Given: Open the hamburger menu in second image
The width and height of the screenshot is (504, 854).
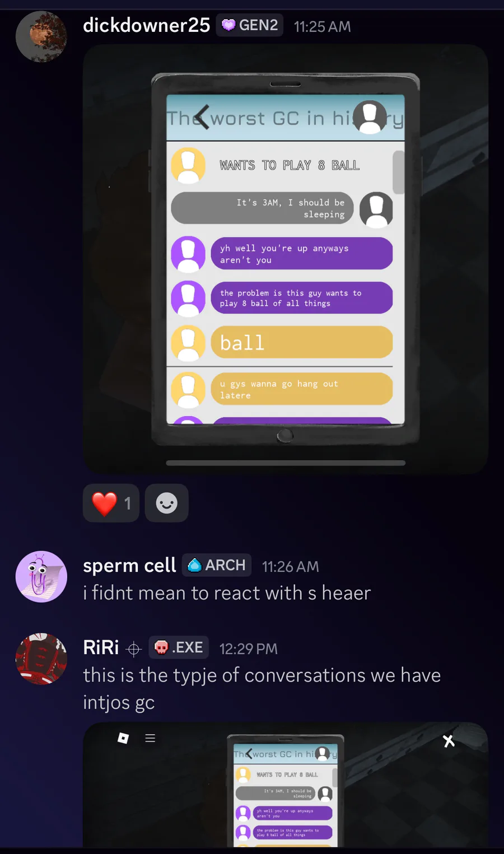Looking at the screenshot, I should (150, 738).
